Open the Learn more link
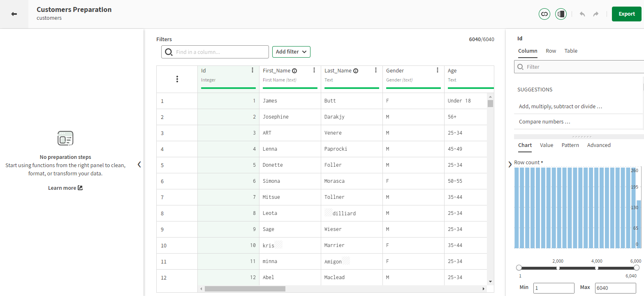 (x=65, y=188)
